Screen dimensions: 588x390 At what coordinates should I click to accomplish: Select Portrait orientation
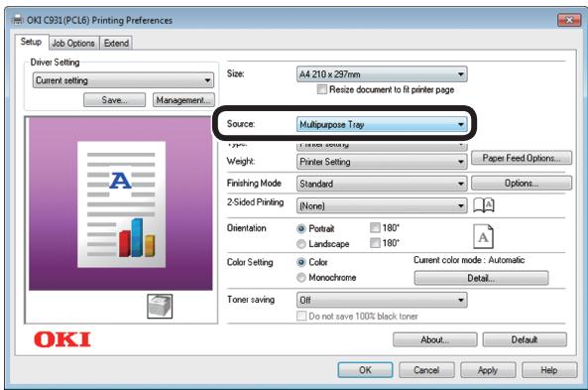click(x=301, y=228)
